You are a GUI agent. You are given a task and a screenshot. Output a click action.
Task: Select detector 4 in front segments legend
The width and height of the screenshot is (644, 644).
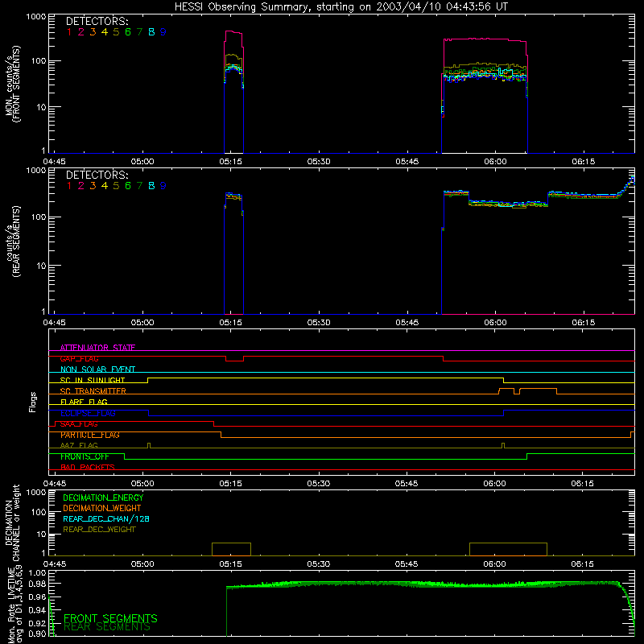105,32
